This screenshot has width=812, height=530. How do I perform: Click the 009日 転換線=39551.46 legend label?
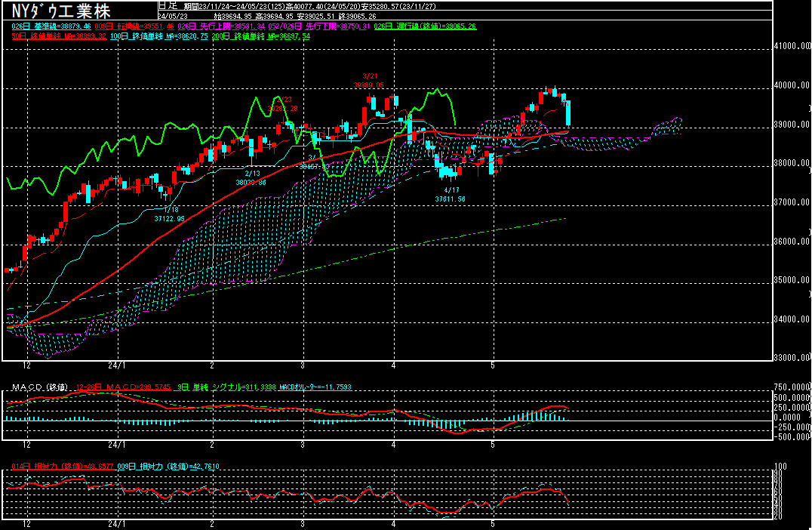134,26
